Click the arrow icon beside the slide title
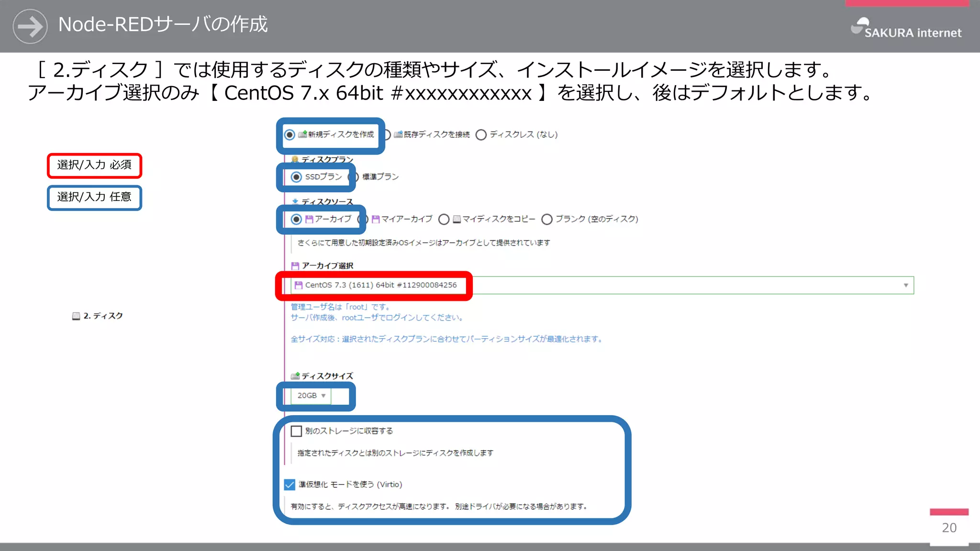This screenshot has width=980, height=551. click(30, 26)
